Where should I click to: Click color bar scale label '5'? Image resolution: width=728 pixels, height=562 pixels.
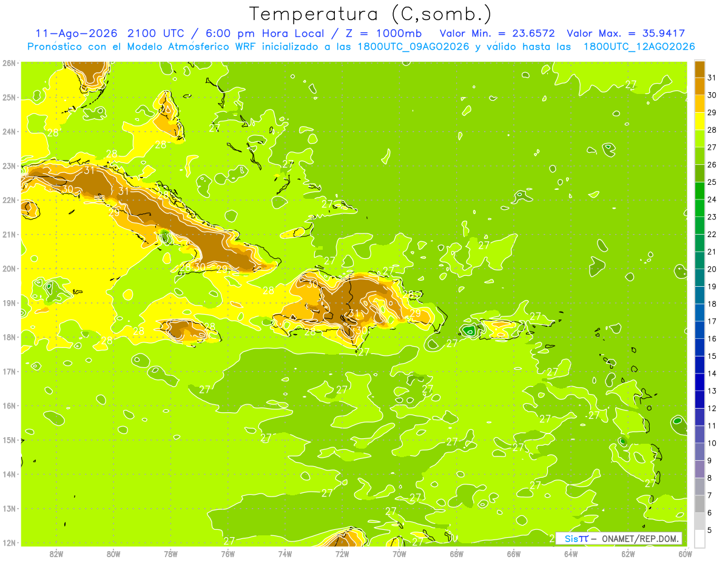point(709,530)
